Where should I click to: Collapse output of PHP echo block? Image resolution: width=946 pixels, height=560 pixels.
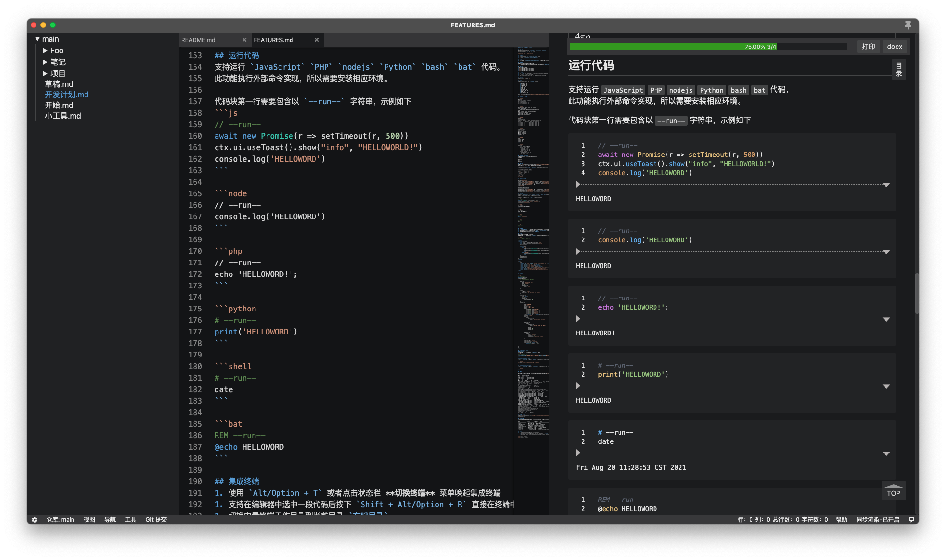pyautogui.click(x=886, y=319)
